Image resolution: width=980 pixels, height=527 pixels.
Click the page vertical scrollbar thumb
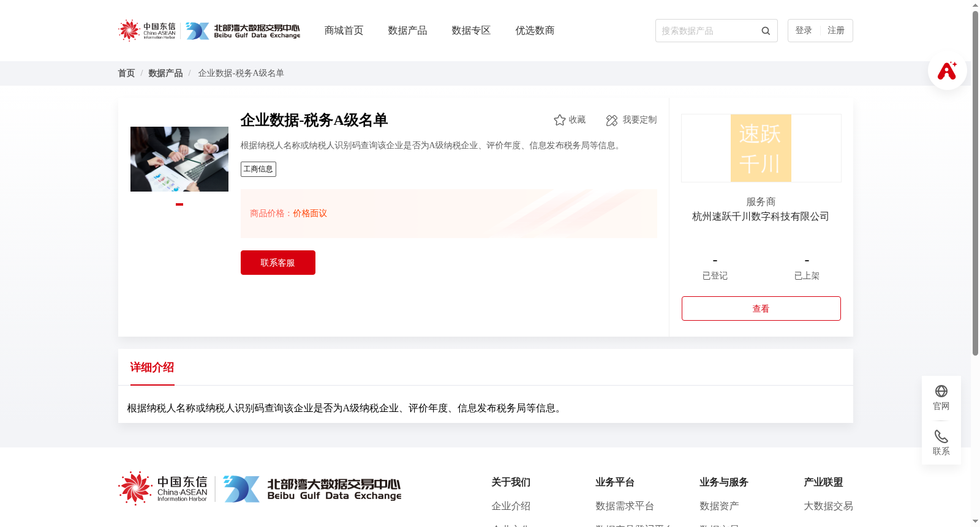975,182
